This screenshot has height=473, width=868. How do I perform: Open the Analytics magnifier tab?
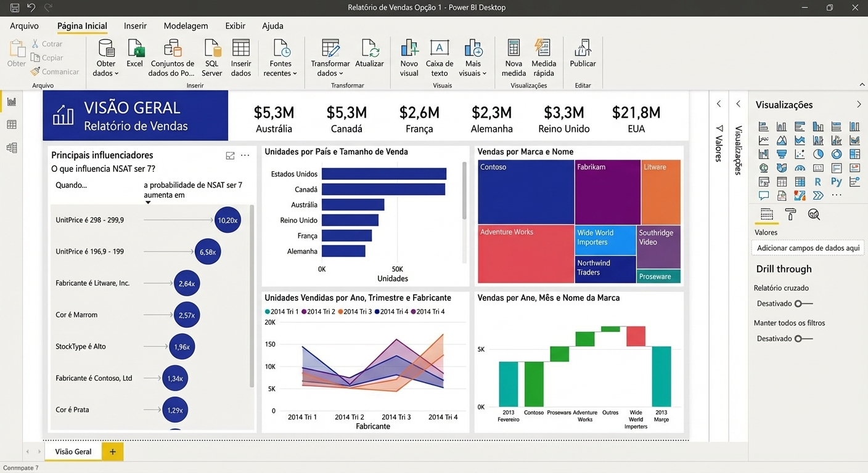pos(814,214)
